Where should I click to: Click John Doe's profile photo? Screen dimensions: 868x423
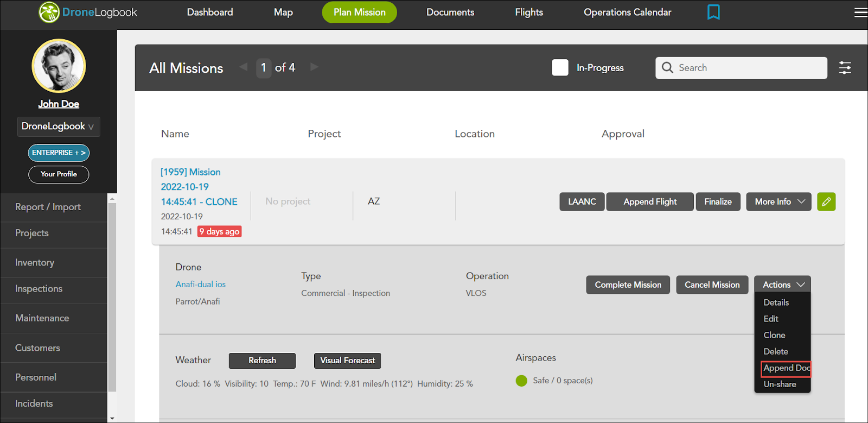(x=59, y=66)
